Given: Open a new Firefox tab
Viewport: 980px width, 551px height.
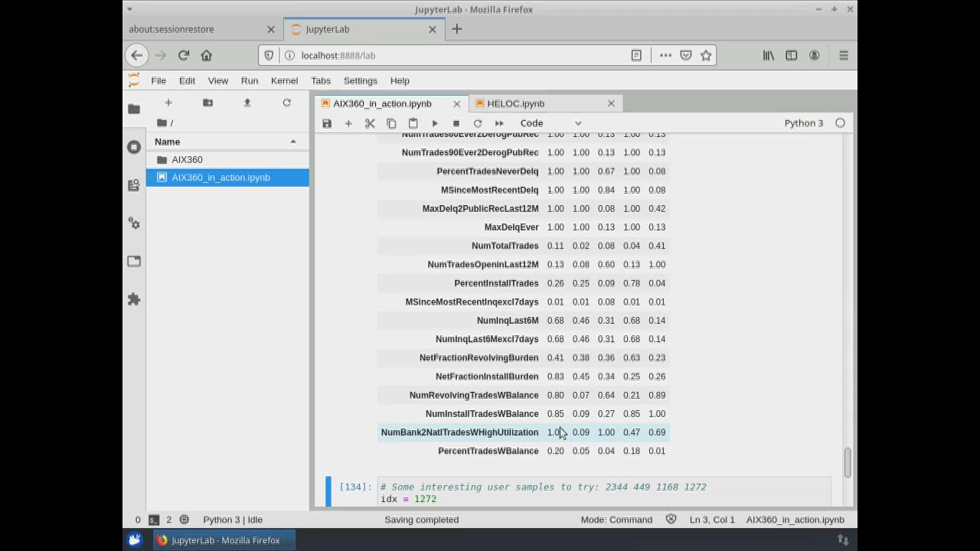Looking at the screenshot, I should point(457,29).
